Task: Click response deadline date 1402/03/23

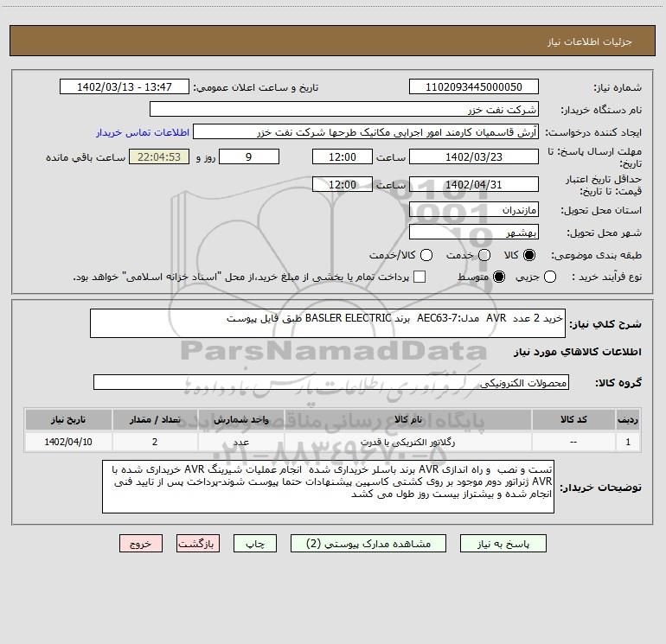Action: [x=474, y=156]
